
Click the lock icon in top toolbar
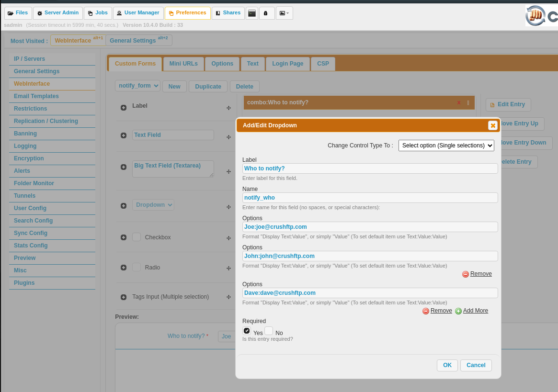coord(265,13)
